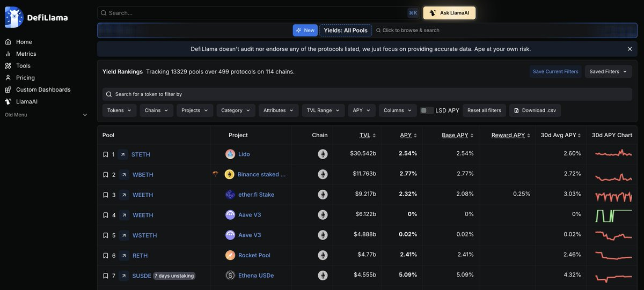Click the token filter search field
This screenshot has height=290, width=644.
pyautogui.click(x=367, y=94)
